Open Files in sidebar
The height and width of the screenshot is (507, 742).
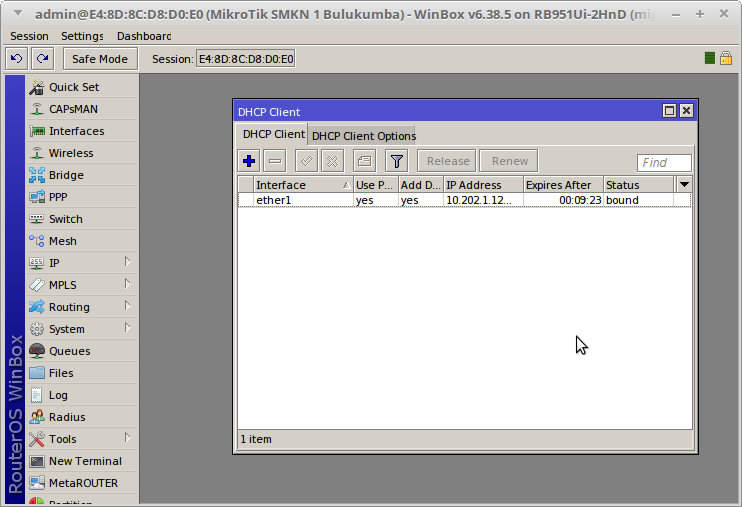[x=82, y=373]
